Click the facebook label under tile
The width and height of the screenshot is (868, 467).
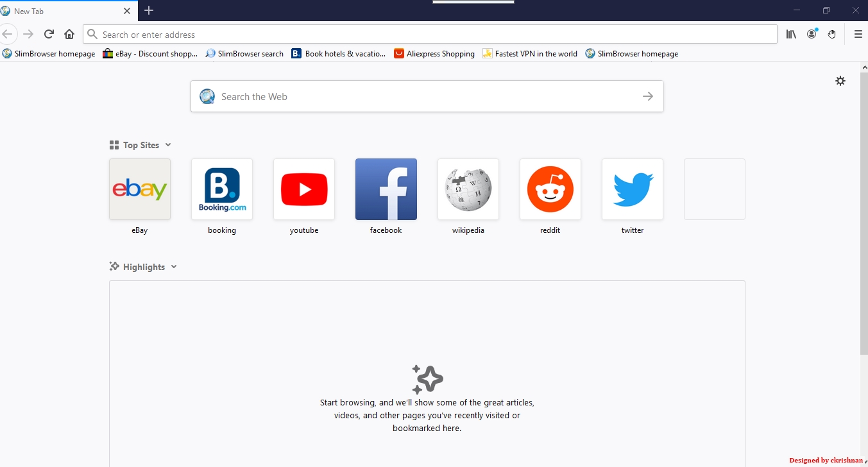pos(386,230)
